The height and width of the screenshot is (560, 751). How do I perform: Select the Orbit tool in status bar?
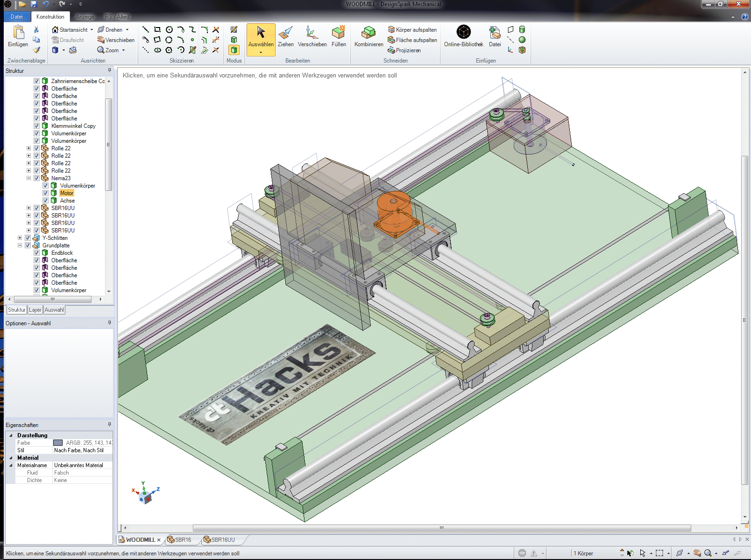(680, 553)
